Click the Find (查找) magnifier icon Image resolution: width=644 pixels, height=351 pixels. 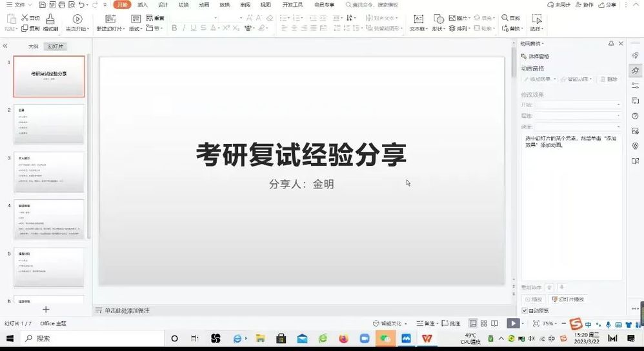(x=503, y=18)
